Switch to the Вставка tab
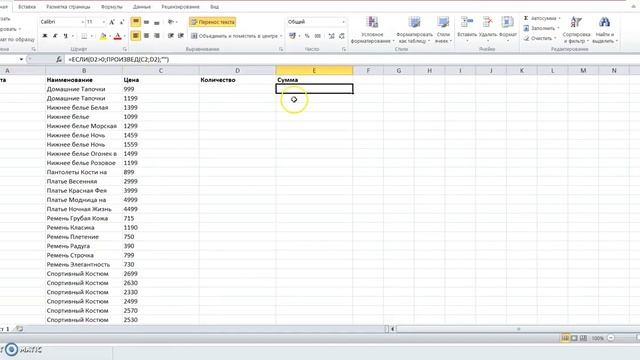640x360 pixels. pos(27,7)
